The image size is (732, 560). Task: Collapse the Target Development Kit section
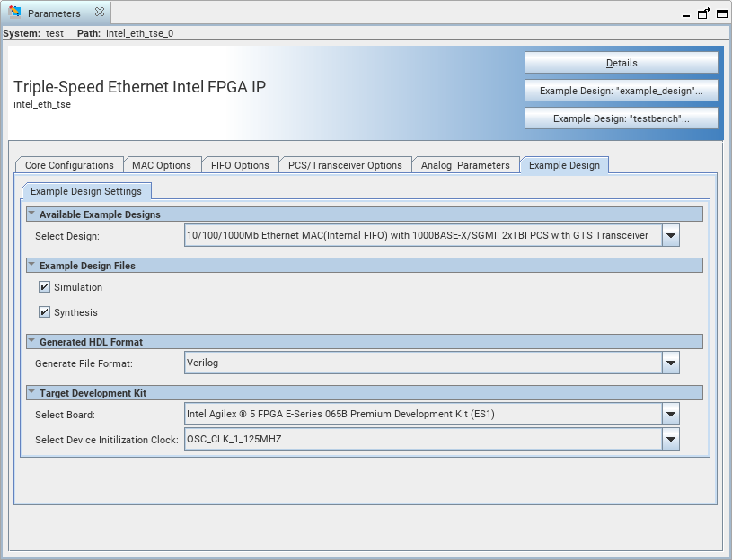coord(31,392)
